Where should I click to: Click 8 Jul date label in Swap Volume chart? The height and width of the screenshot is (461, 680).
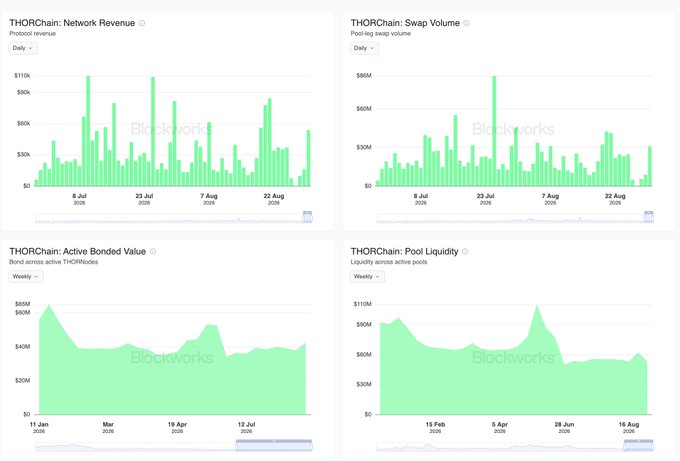coord(421,196)
